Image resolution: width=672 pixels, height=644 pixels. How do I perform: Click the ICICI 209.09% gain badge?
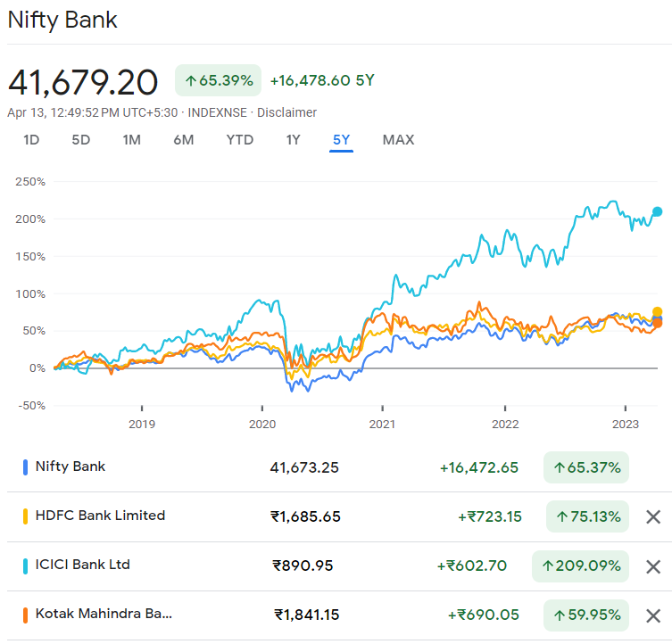pyautogui.click(x=580, y=566)
